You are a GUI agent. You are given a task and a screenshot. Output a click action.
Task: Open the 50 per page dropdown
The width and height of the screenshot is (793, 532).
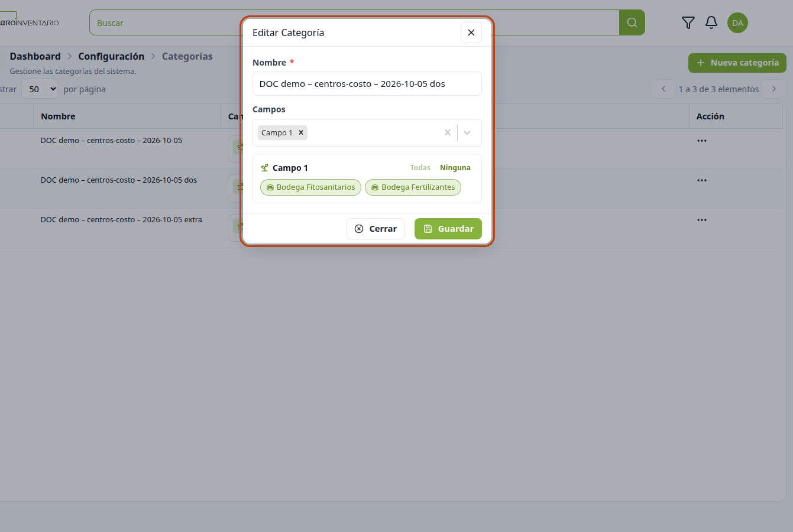pyautogui.click(x=40, y=89)
